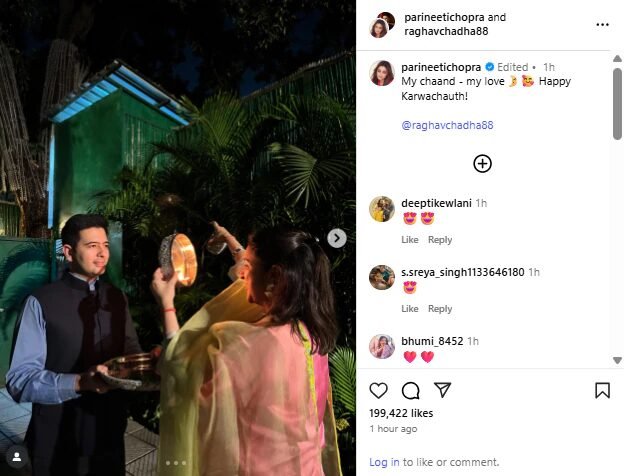Reply to deeptikewlani's comment
The width and height of the screenshot is (624, 476).
[x=440, y=240]
